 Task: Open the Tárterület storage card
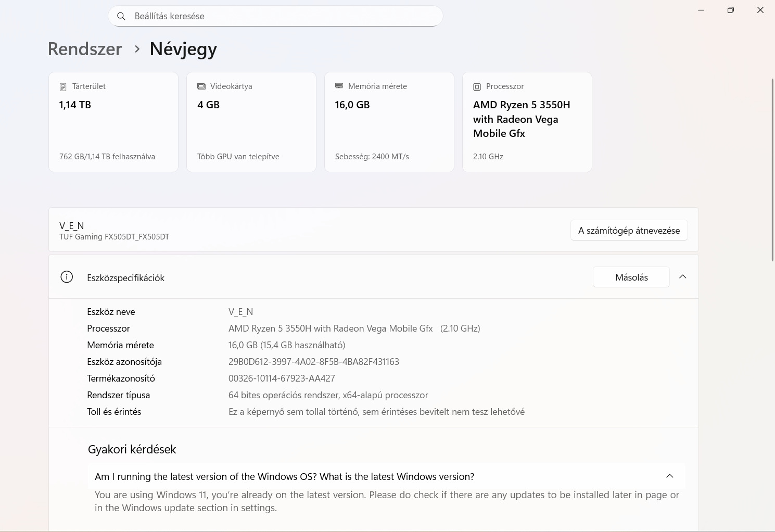tap(113, 122)
